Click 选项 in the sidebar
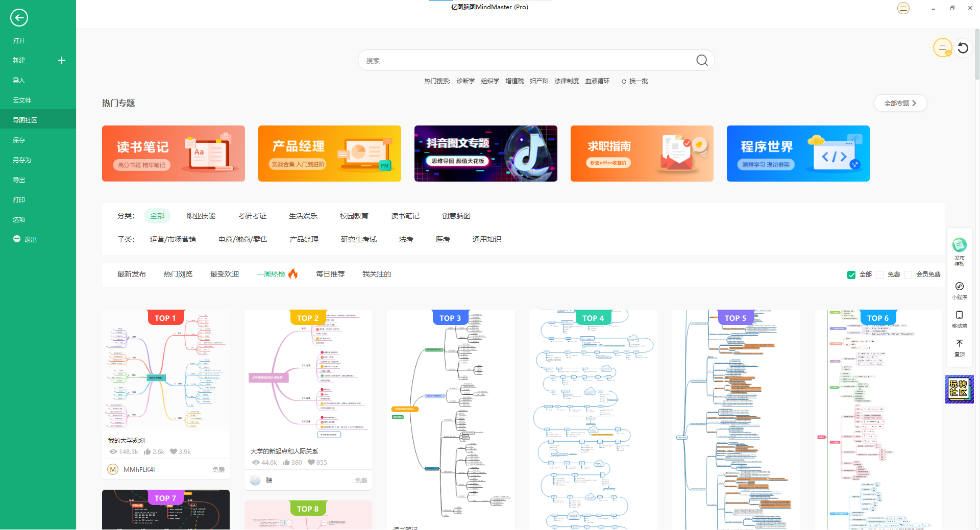 point(19,219)
